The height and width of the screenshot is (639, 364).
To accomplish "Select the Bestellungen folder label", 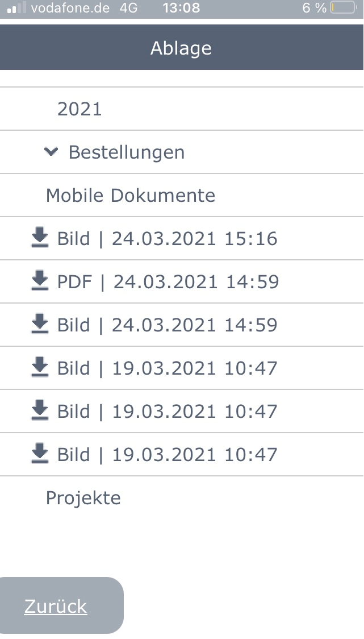I will (127, 152).
